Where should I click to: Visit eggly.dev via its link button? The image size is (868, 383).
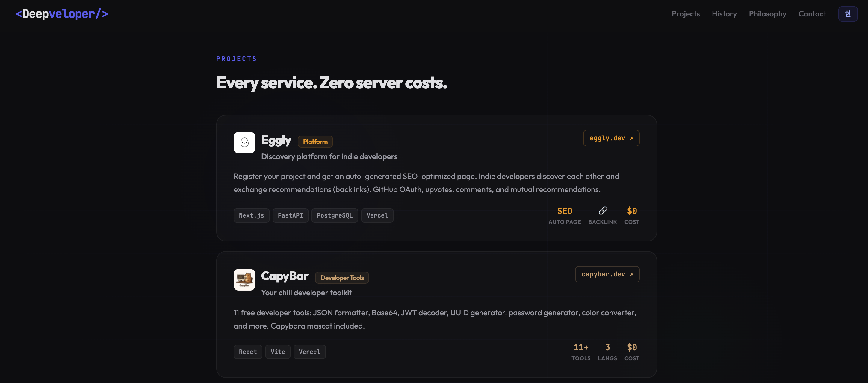pos(611,138)
